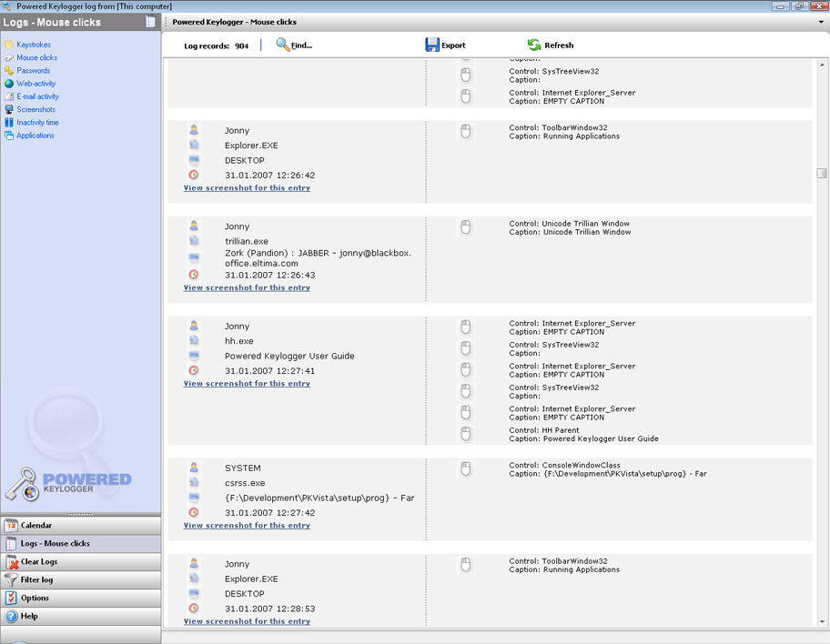Image resolution: width=830 pixels, height=644 pixels.
Task: Click the mouse icon beside ConsoleWindowClass
Action: [x=465, y=469]
